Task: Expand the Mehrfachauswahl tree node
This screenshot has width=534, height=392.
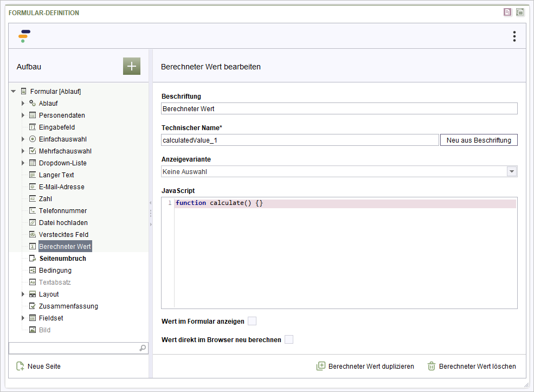Action: click(23, 151)
